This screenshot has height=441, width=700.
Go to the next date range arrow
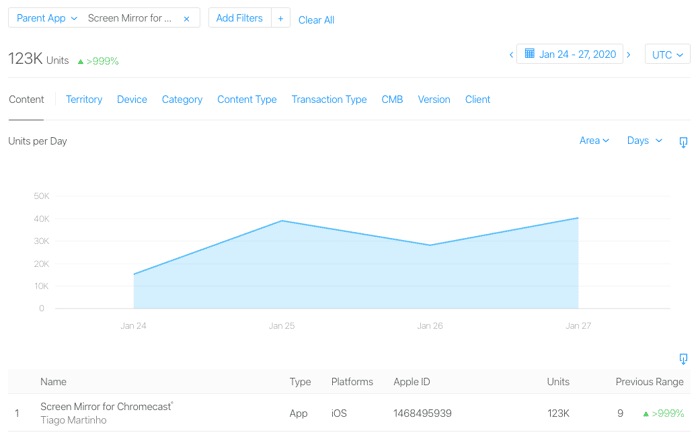pyautogui.click(x=629, y=54)
